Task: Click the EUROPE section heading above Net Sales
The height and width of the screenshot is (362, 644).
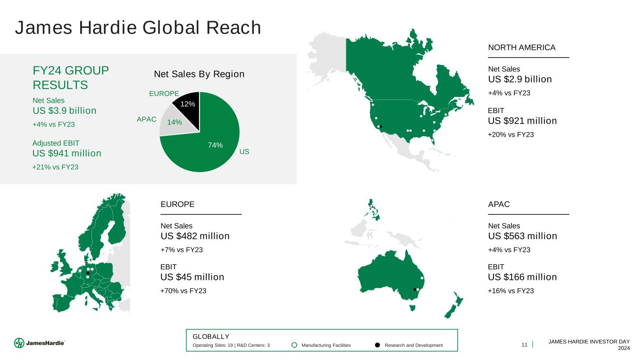Action: click(177, 204)
